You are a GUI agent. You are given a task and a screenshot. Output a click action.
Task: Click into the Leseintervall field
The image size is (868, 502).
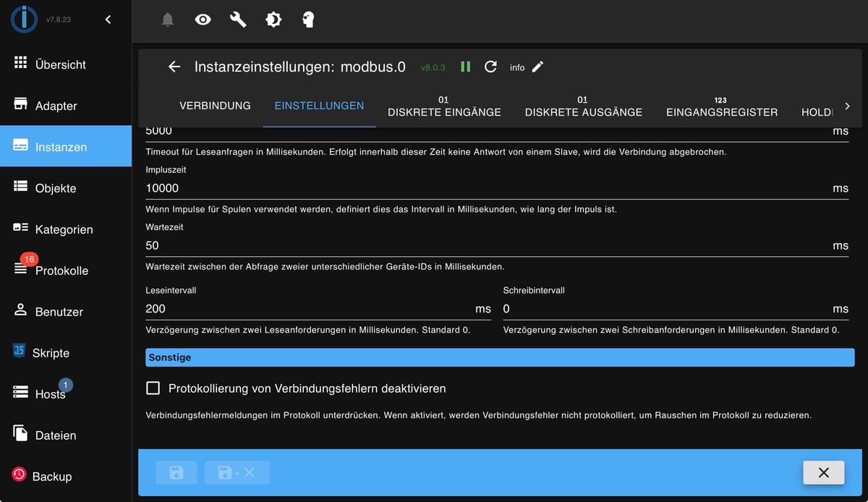pyautogui.click(x=318, y=309)
